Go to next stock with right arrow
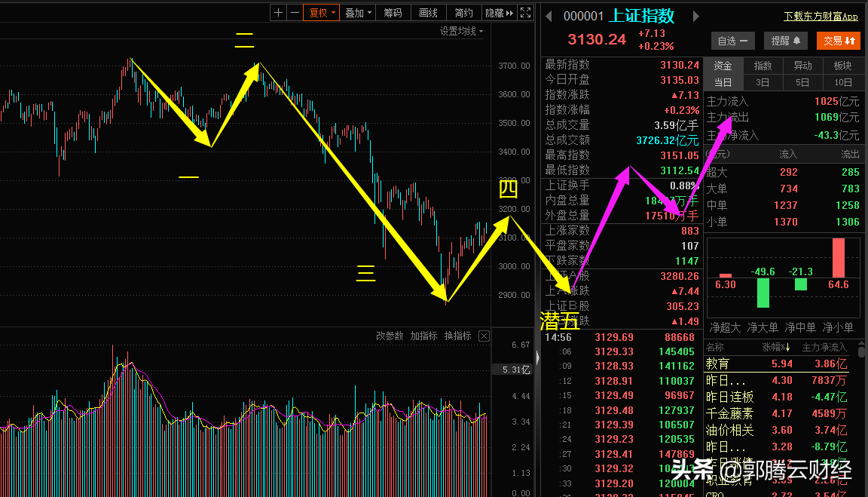868x497 pixels. [x=696, y=16]
